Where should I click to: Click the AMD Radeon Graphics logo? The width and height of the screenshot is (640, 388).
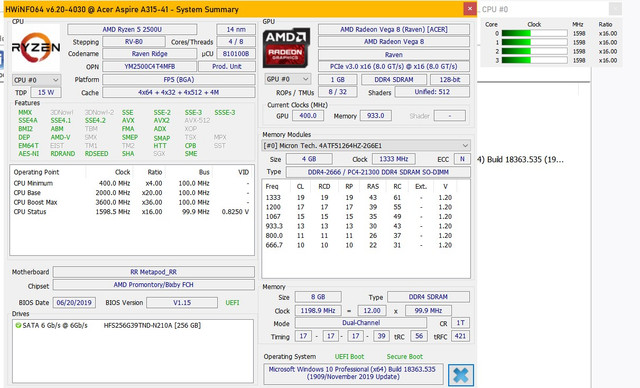point(286,48)
